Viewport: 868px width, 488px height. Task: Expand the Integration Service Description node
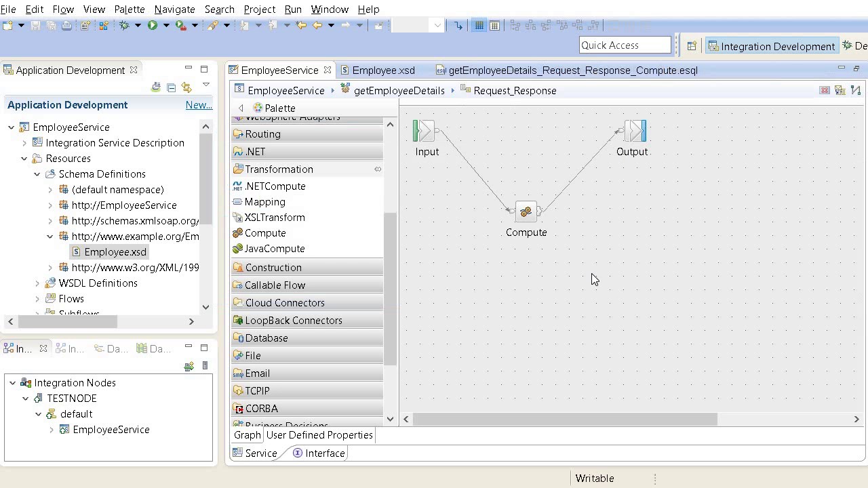tap(24, 143)
